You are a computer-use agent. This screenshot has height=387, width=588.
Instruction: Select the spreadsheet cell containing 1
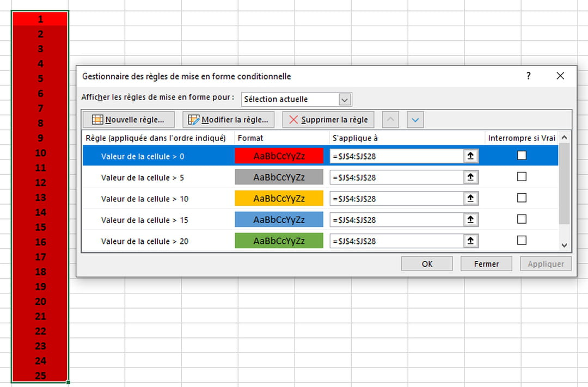(40, 19)
